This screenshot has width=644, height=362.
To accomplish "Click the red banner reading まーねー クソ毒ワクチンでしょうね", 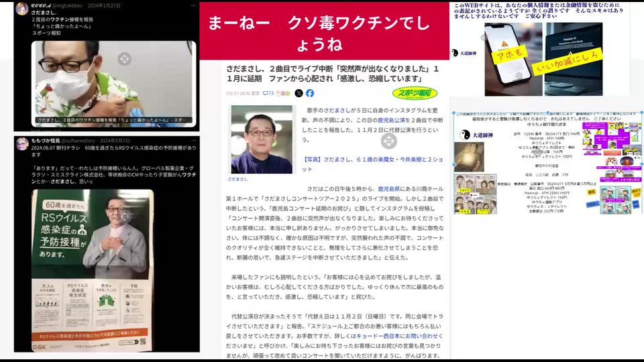I will [325, 32].
